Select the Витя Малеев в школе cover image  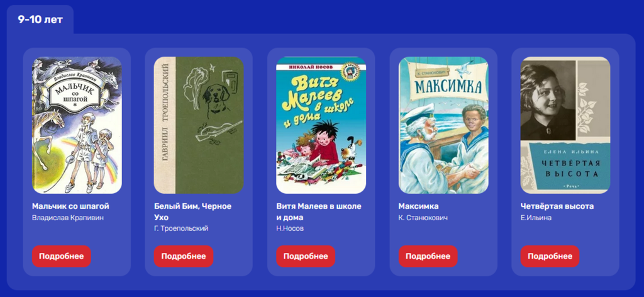click(x=321, y=125)
